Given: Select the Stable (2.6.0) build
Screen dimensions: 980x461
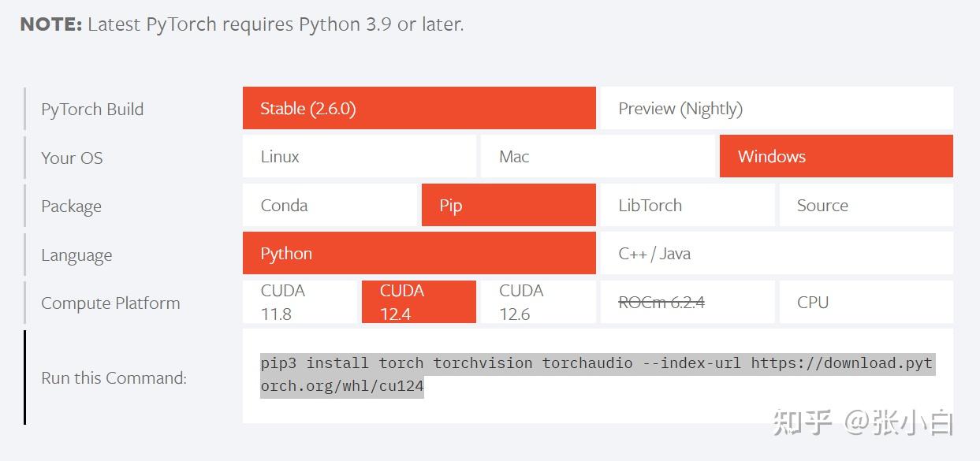Looking at the screenshot, I should coord(419,108).
